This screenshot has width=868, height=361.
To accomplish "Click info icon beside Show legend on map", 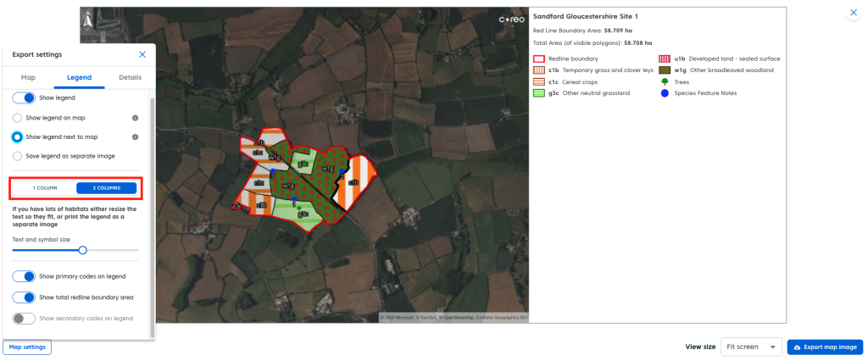I will 136,118.
